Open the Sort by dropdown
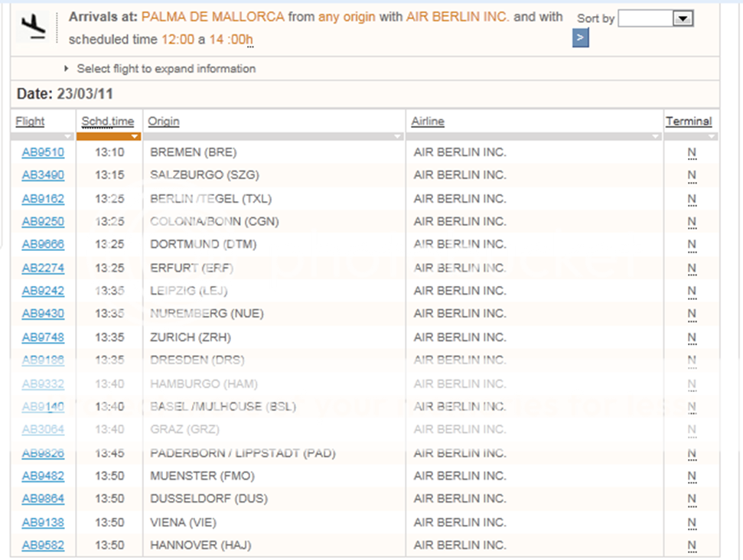Viewport: 743px width, 560px height. point(655,19)
